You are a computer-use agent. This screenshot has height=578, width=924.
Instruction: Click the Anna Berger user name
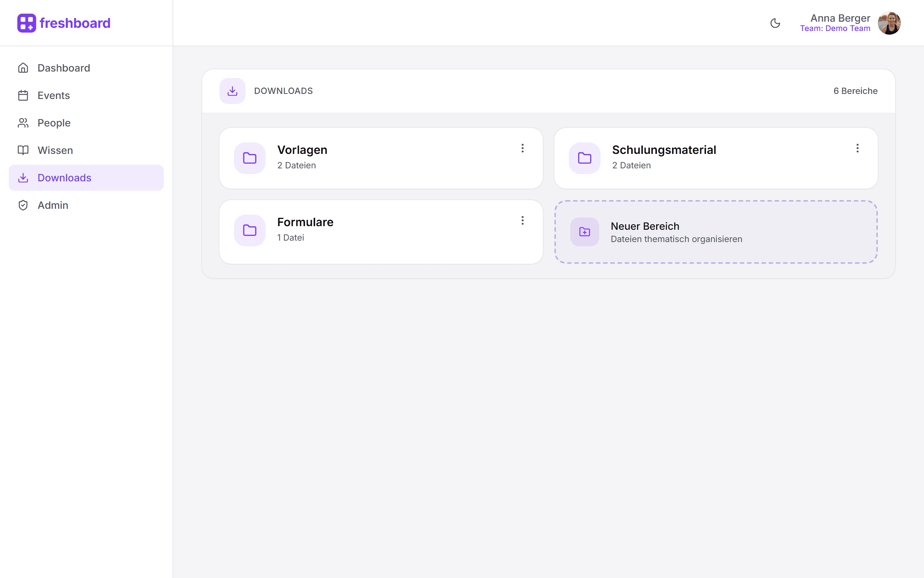coord(840,18)
